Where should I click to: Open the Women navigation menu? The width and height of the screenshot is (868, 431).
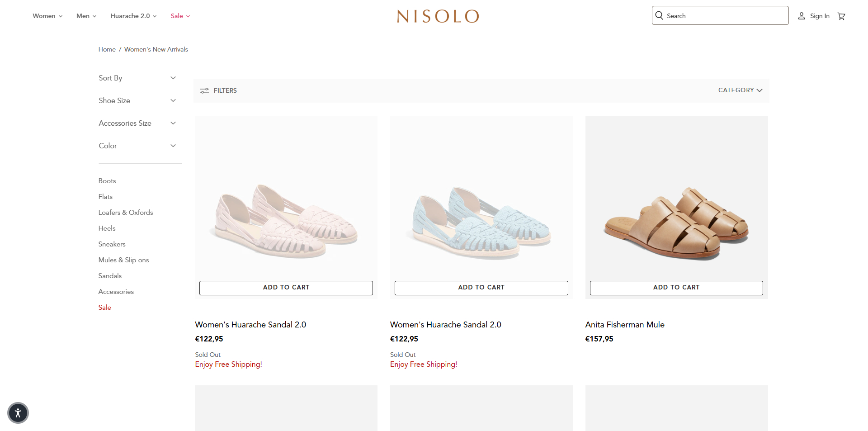click(47, 16)
